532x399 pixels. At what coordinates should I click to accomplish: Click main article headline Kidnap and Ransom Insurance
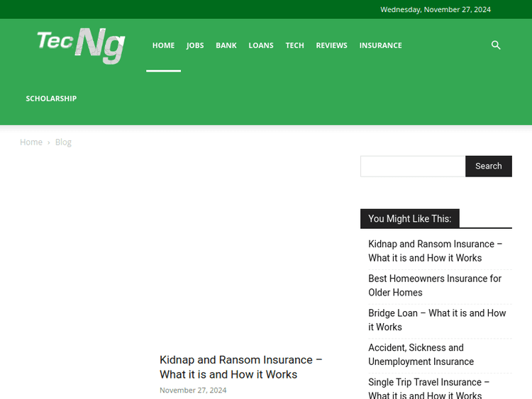tap(240, 367)
